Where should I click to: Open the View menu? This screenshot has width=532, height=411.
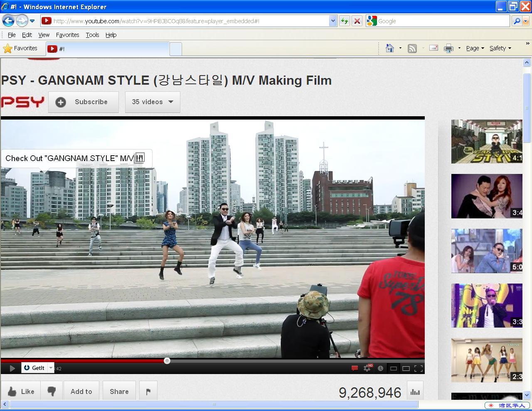pos(44,35)
